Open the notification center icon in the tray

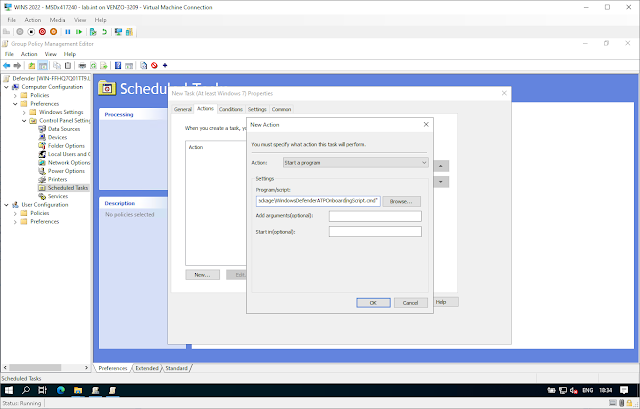point(624,390)
